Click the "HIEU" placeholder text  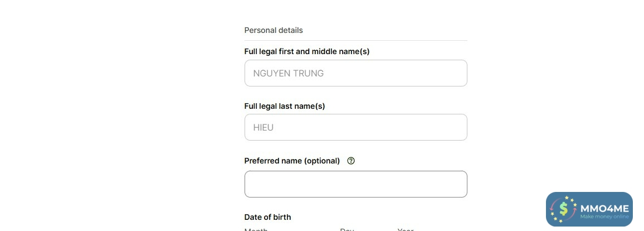point(264,127)
